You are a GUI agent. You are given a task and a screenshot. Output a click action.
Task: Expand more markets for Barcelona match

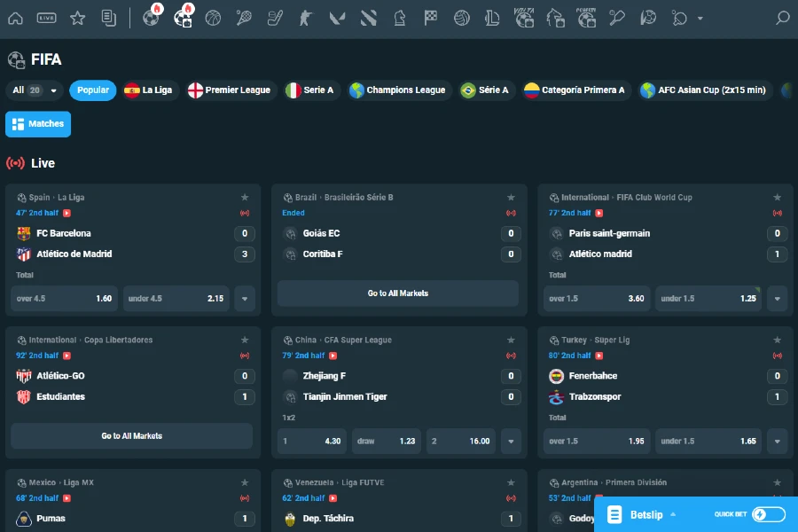245,299
